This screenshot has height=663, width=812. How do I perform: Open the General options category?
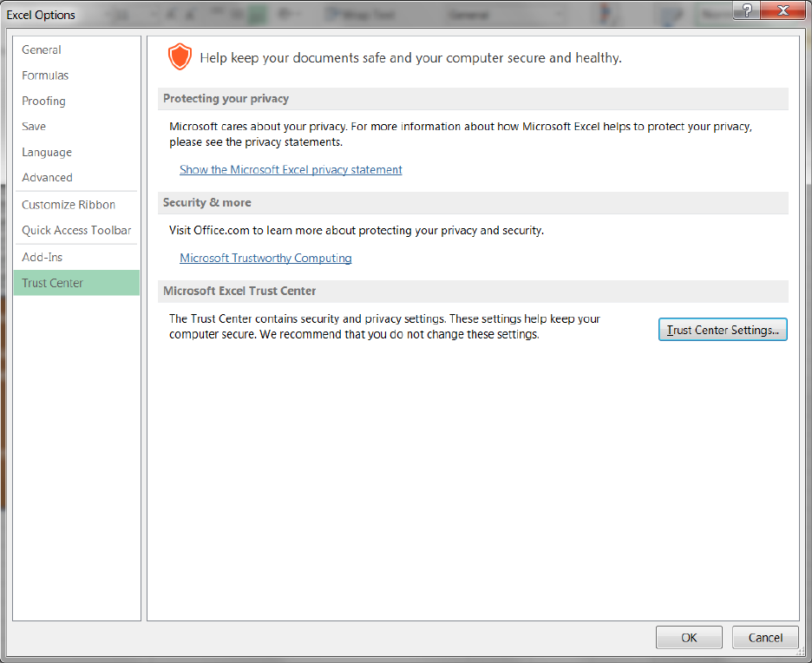coord(42,50)
